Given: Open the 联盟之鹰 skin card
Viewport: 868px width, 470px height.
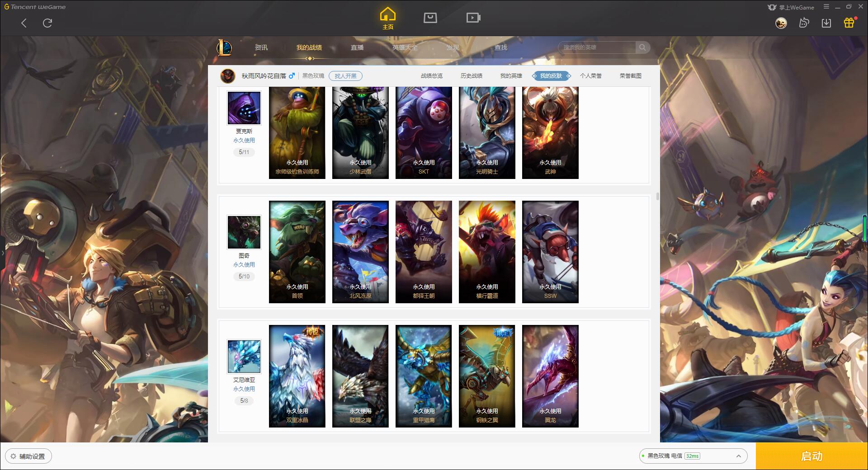Looking at the screenshot, I should coord(360,376).
